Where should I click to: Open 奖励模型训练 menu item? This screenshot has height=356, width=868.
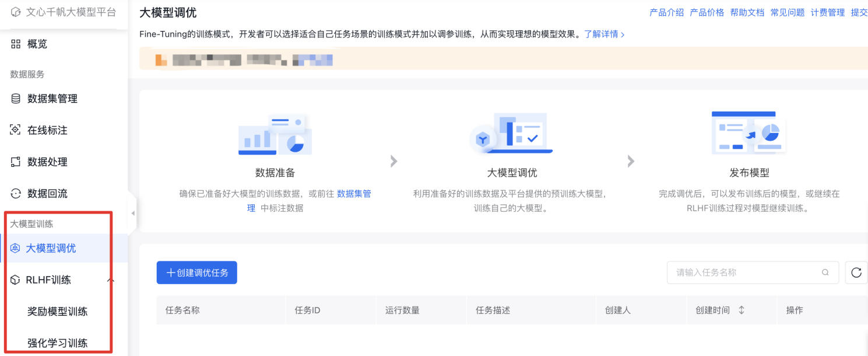[x=57, y=312]
